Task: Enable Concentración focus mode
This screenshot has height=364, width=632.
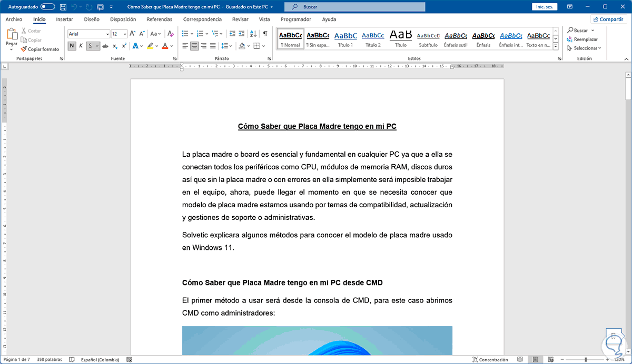Action: (490, 360)
